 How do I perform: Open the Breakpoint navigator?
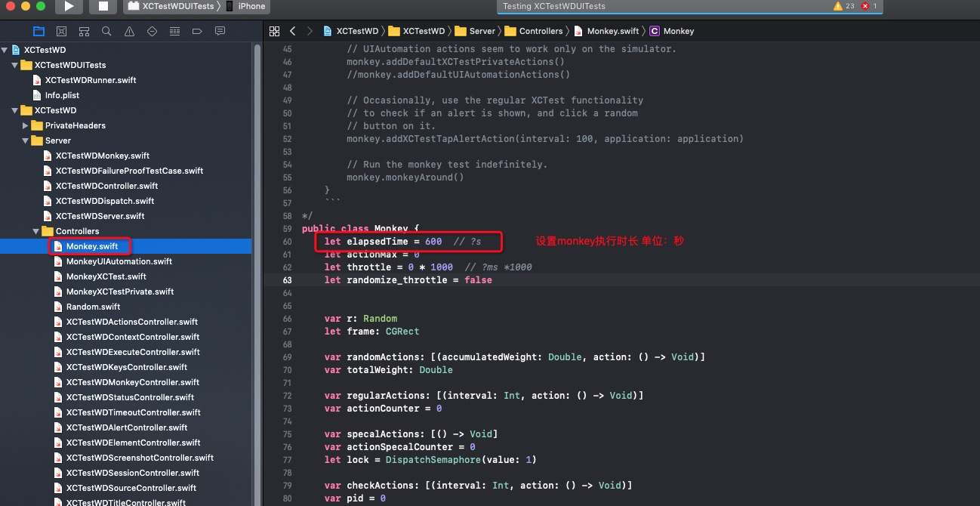(x=197, y=31)
